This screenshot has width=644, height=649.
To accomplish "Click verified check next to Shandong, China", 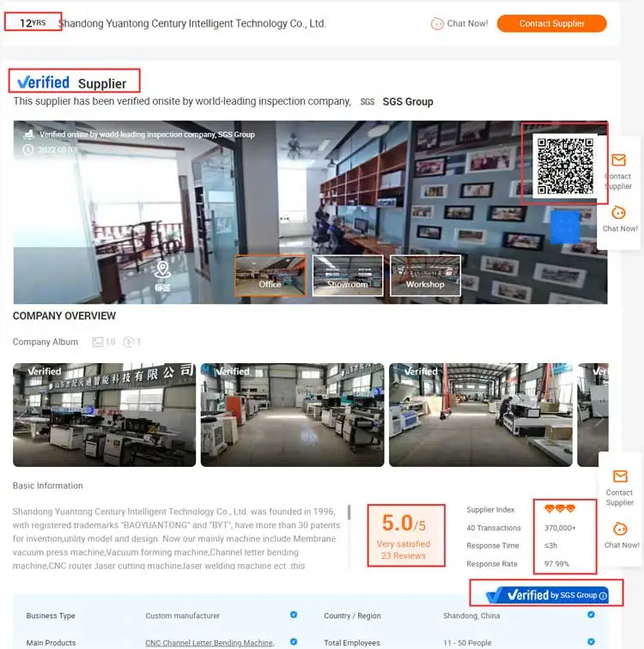I will pos(591,615).
